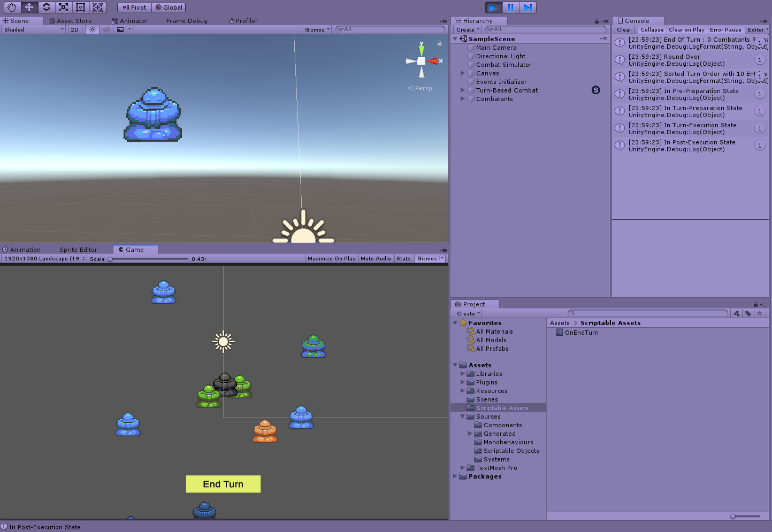Image resolution: width=772 pixels, height=532 pixels.
Task: Toggle scene lighting in Scene view
Action: coord(91,29)
